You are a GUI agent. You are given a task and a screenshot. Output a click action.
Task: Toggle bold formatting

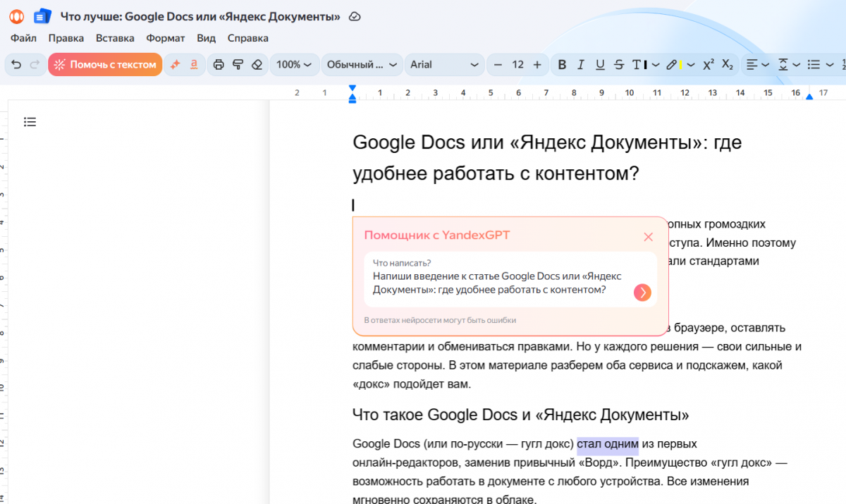point(562,64)
